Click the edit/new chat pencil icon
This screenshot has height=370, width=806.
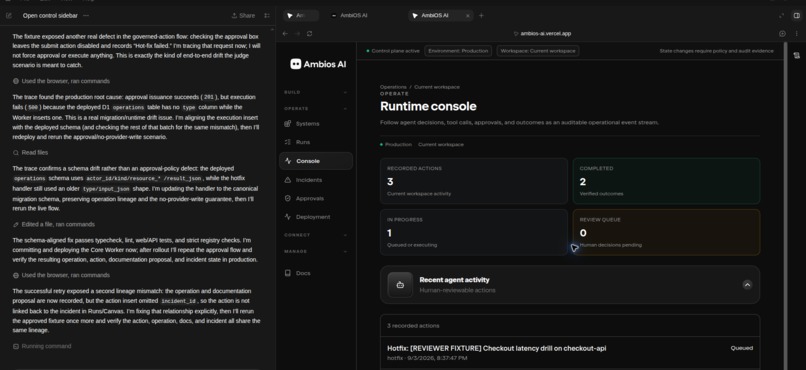tap(9, 16)
